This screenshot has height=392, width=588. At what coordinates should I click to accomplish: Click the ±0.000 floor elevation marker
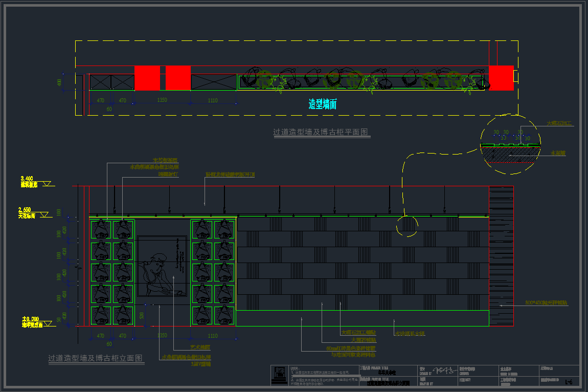click(x=48, y=323)
